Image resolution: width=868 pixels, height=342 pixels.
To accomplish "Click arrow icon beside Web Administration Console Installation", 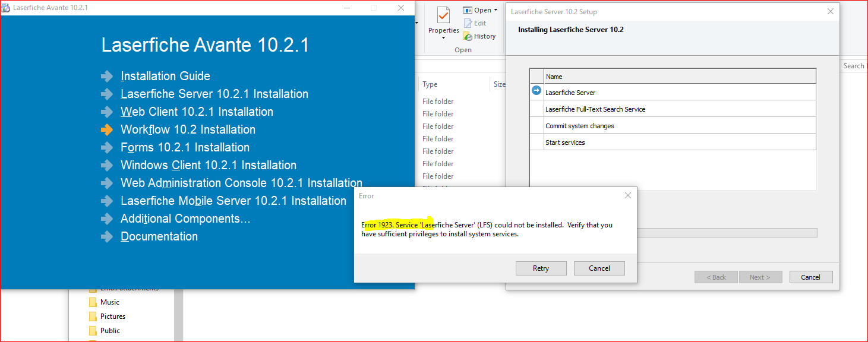I will 107,183.
